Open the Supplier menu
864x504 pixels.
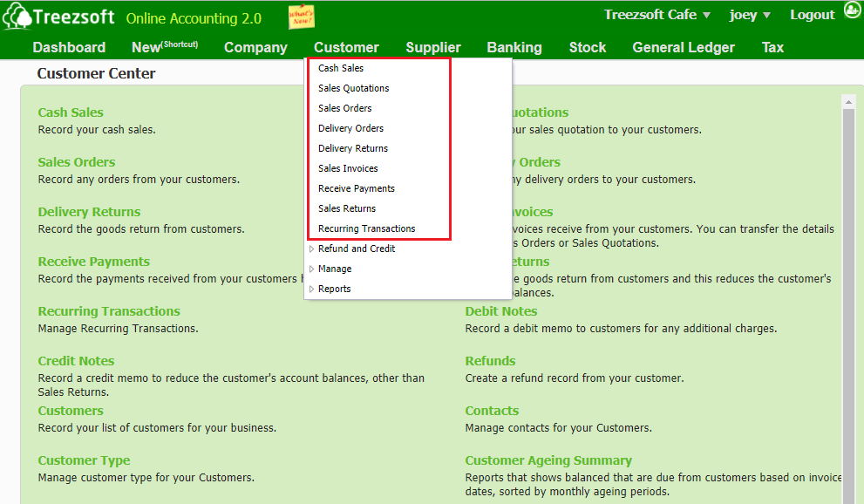pos(433,48)
